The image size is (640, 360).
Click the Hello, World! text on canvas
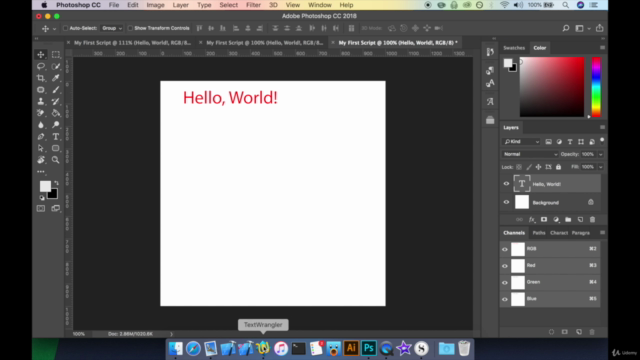click(x=230, y=98)
